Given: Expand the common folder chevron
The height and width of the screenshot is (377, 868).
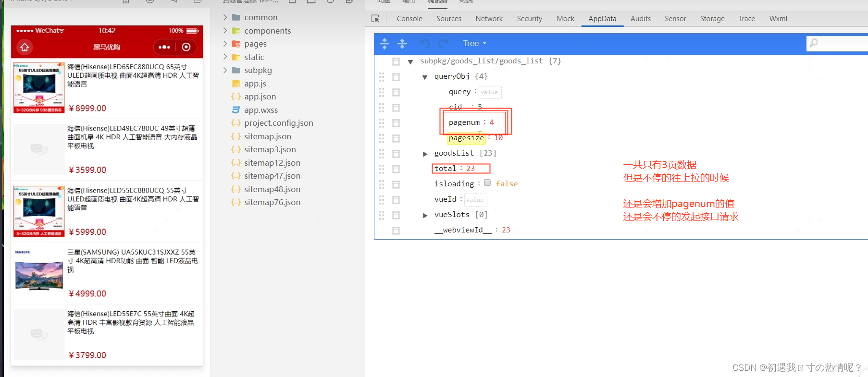Looking at the screenshot, I should (x=225, y=17).
